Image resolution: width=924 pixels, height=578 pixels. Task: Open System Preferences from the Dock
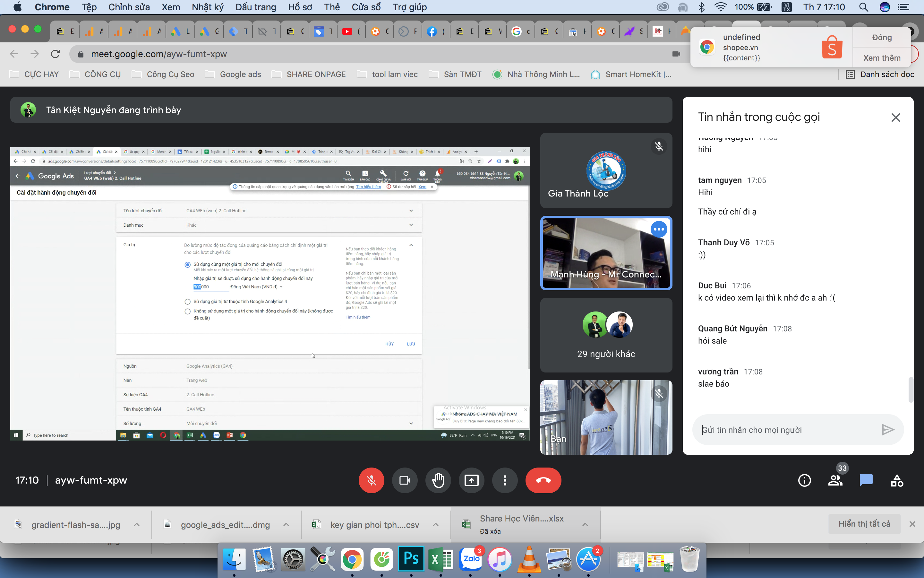click(293, 560)
